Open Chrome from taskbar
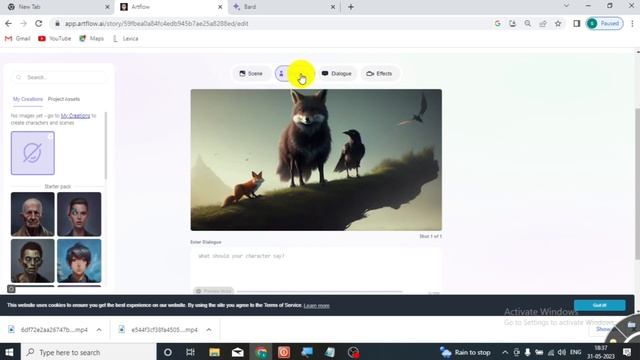The image size is (640, 360). [x=261, y=352]
